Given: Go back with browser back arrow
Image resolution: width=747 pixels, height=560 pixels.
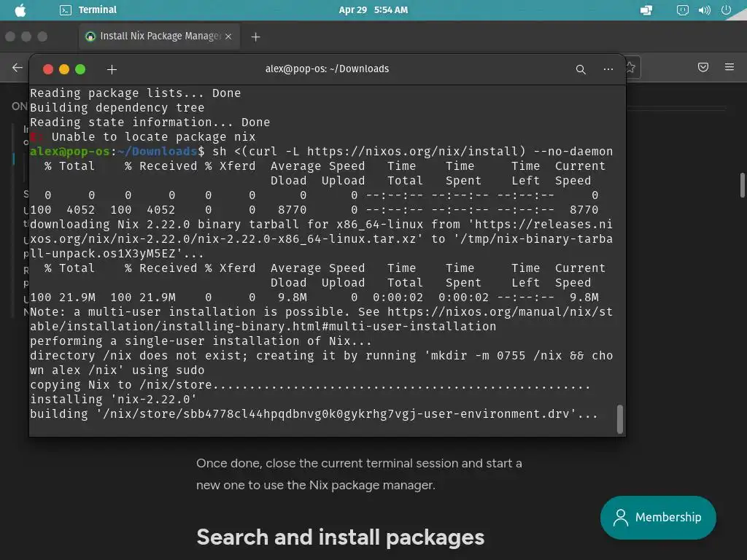Looking at the screenshot, I should (18, 68).
